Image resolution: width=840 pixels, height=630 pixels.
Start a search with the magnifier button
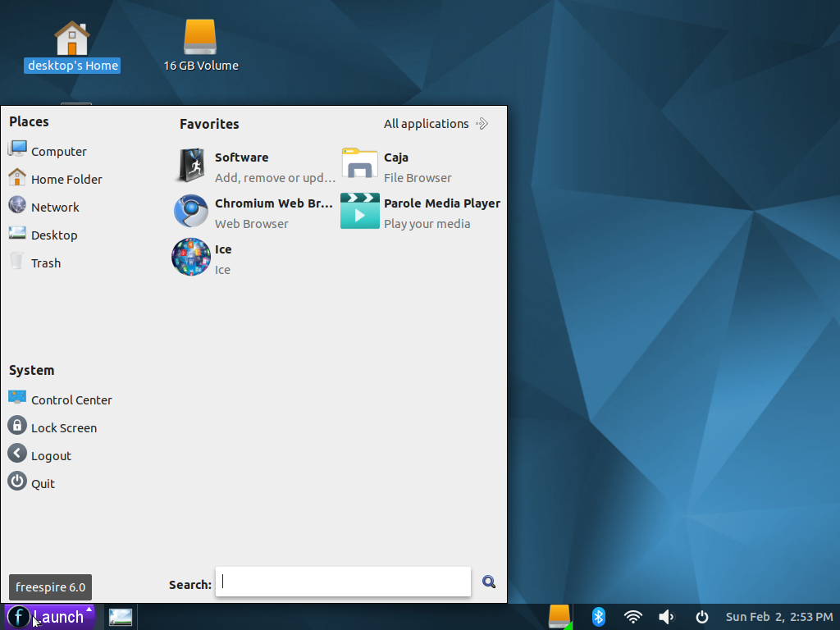(489, 582)
